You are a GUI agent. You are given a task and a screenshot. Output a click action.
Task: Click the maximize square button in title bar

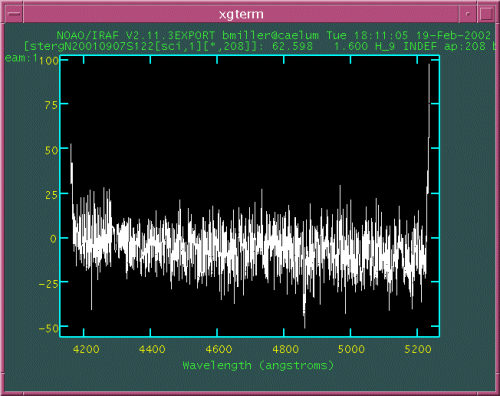[x=486, y=14]
